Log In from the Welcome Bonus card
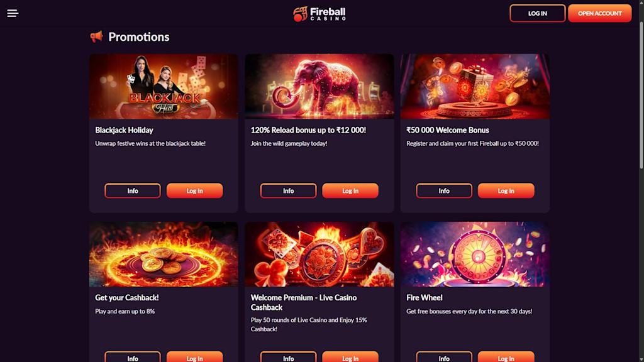 point(506,191)
